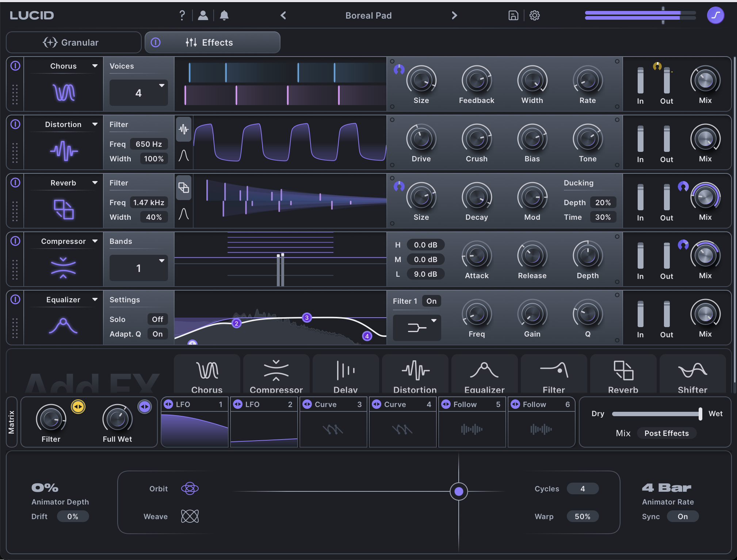Toggle Equalizer Solo Off switch
737x560 pixels.
pos(157,319)
